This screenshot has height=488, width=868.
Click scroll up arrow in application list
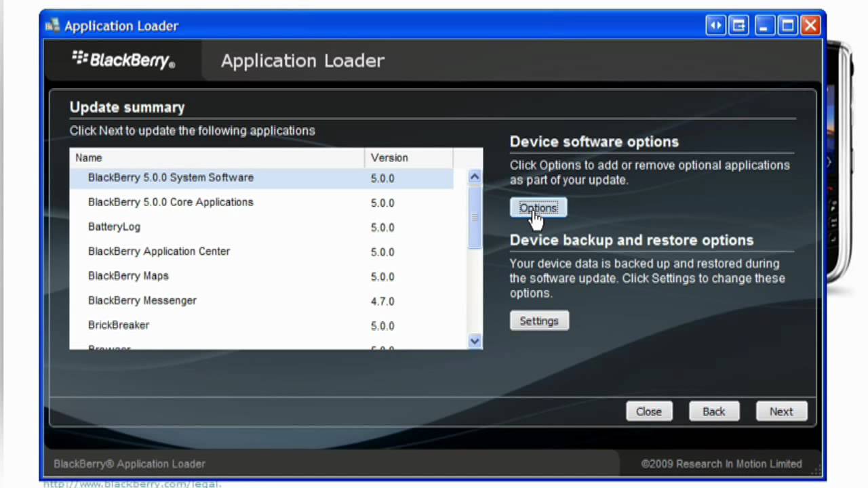pyautogui.click(x=475, y=176)
